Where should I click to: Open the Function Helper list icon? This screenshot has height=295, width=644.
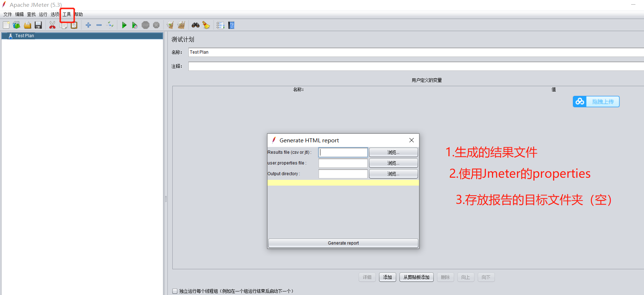point(220,25)
